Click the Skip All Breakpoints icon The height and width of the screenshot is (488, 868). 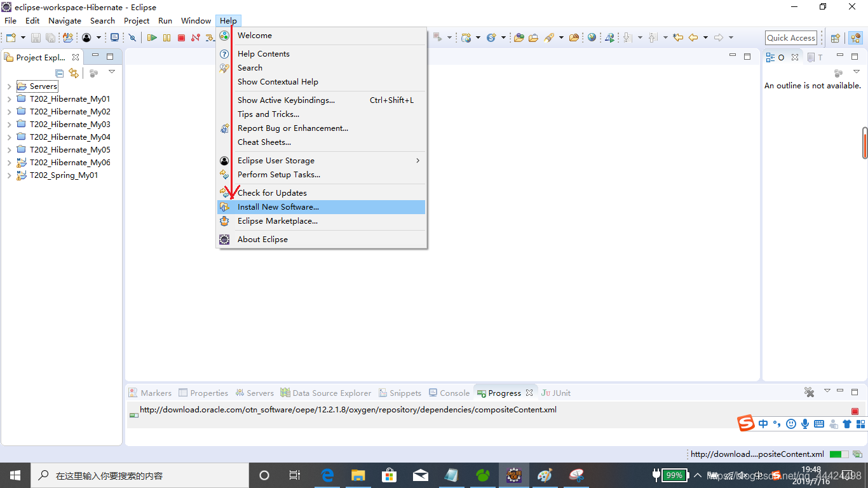pyautogui.click(x=132, y=38)
